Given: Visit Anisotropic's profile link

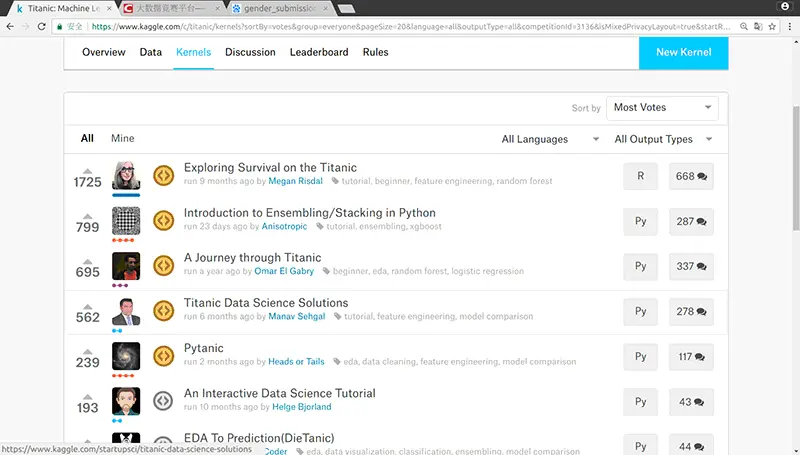Looking at the screenshot, I should (x=284, y=226).
